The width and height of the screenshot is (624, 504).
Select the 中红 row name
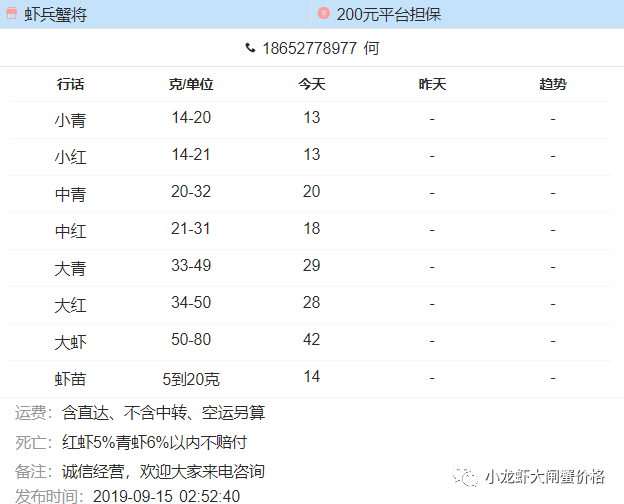pyautogui.click(x=70, y=231)
